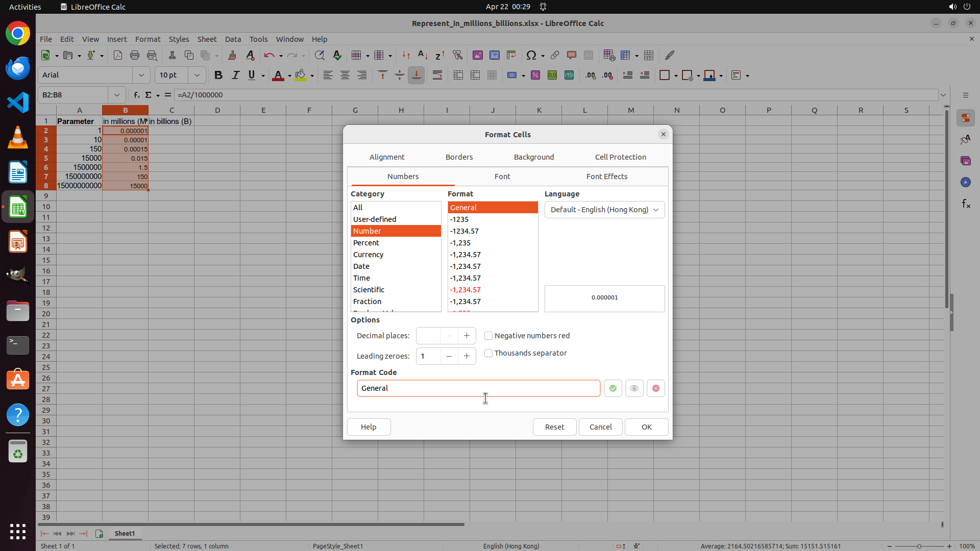Click the green checkmark Add format code icon

tap(612, 388)
